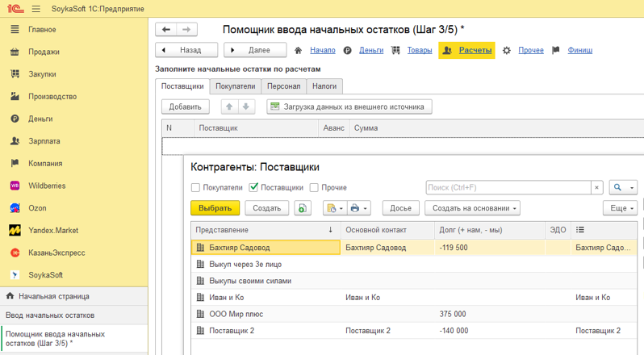
Task: Open the reports icon dropdown
Action: pos(335,208)
